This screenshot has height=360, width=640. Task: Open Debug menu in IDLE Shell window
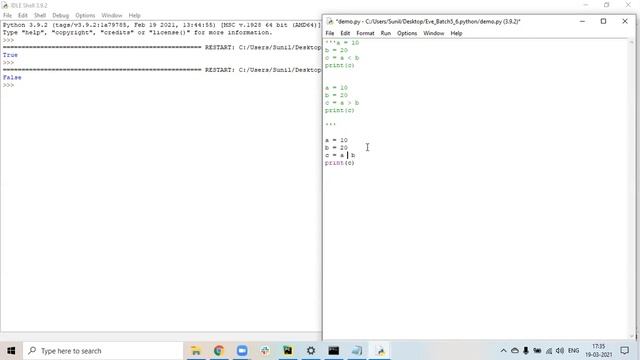point(60,16)
